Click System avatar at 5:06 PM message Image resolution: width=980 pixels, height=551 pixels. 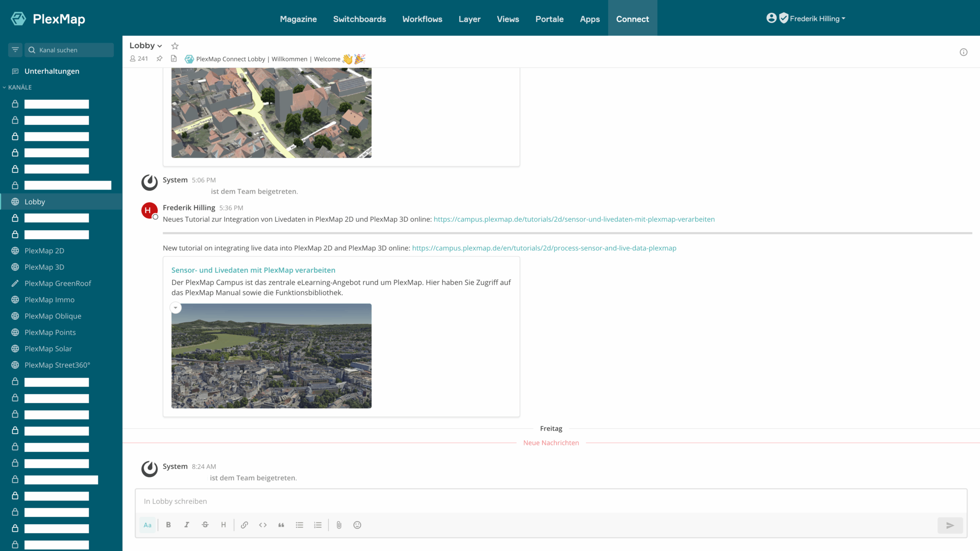pyautogui.click(x=149, y=183)
